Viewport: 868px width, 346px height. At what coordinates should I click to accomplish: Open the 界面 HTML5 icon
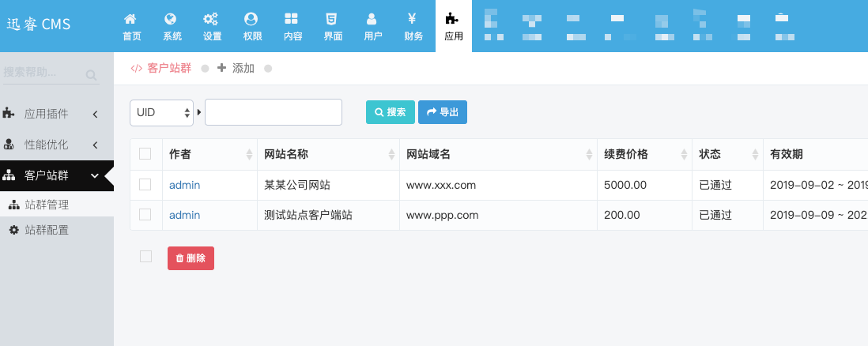tap(331, 19)
